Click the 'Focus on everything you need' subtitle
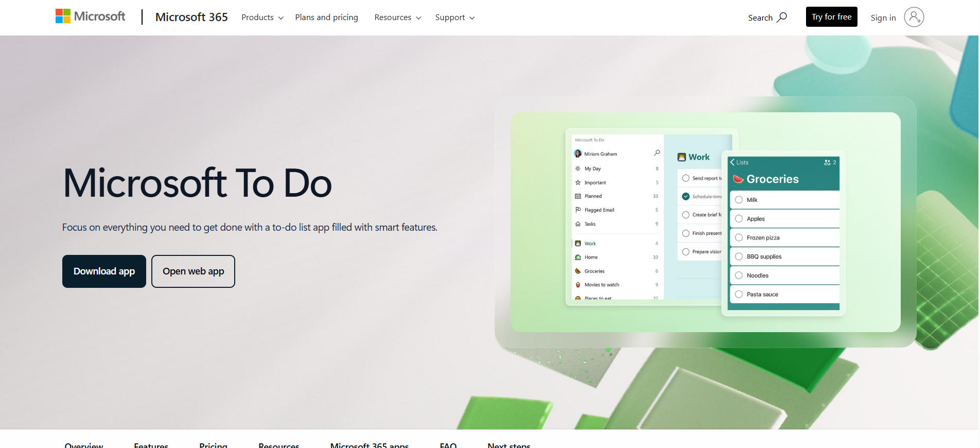This screenshot has width=980, height=448. tap(250, 228)
